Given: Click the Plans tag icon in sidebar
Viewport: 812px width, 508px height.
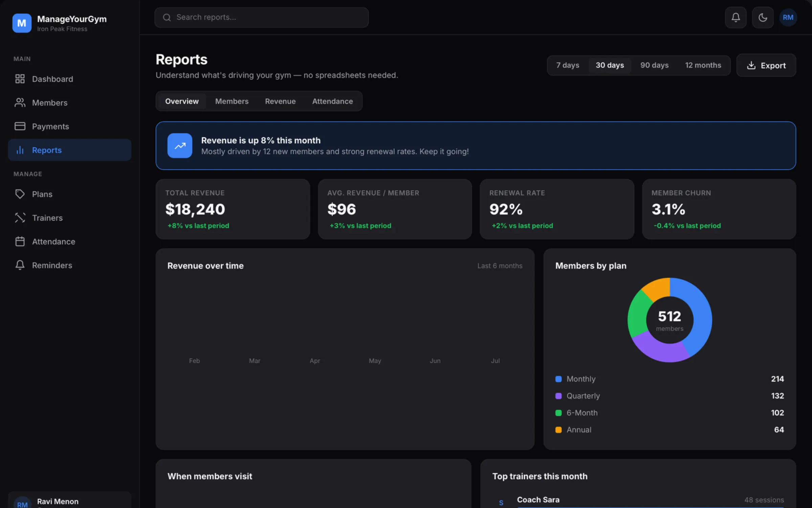Looking at the screenshot, I should point(20,194).
